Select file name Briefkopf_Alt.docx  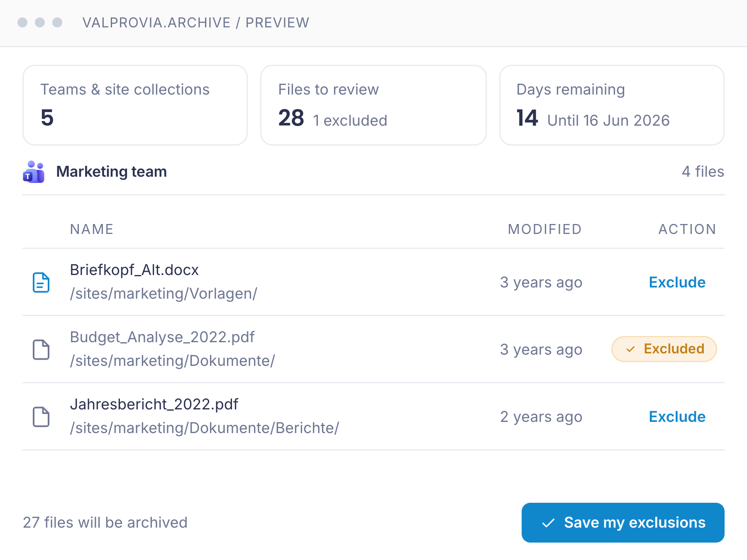[x=134, y=270]
